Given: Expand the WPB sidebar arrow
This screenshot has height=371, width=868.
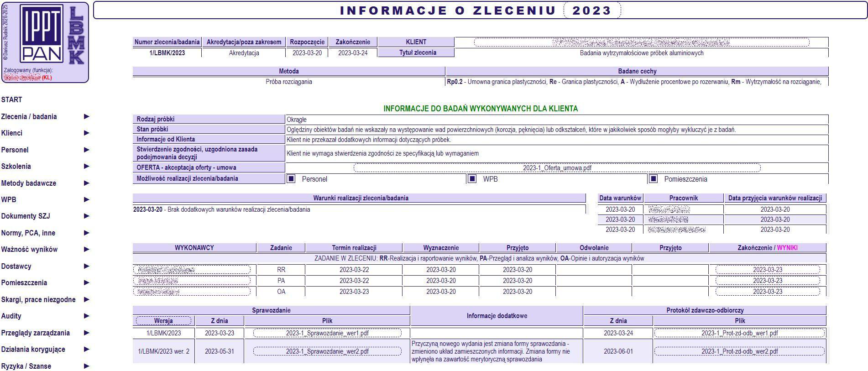Looking at the screenshot, I should pyautogui.click(x=87, y=199).
